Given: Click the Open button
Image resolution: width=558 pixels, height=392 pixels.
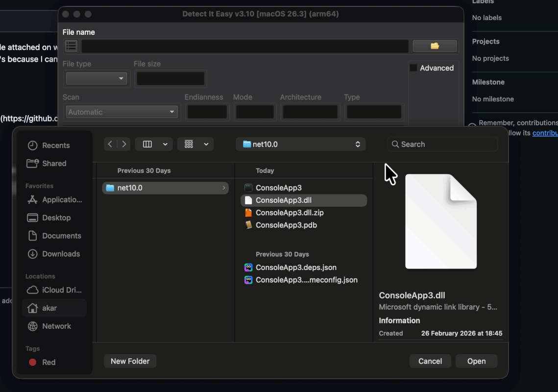Looking at the screenshot, I should pyautogui.click(x=476, y=361).
